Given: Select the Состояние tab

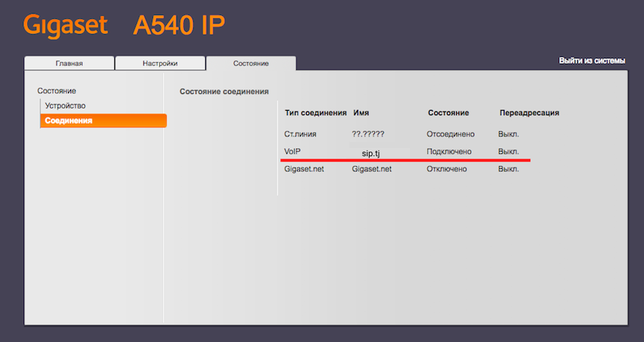Looking at the screenshot, I should pos(251,64).
